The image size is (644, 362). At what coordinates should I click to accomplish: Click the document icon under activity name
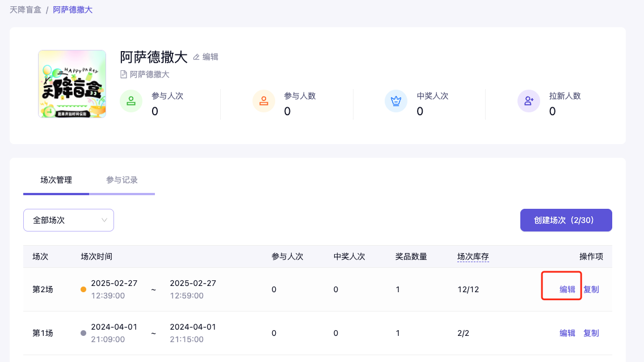click(x=124, y=74)
